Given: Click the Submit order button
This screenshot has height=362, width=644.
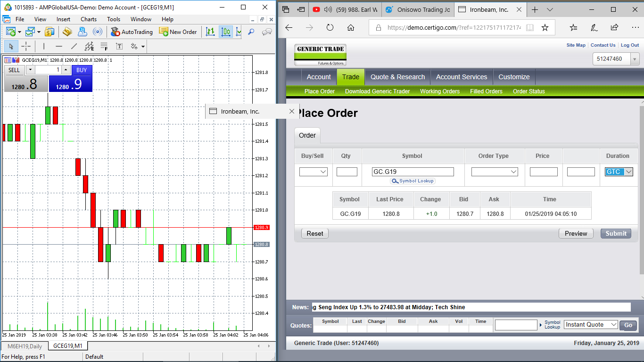Looking at the screenshot, I should coord(616,233).
